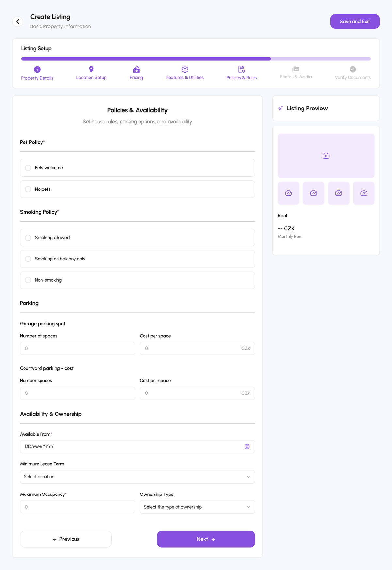Click the Features & Utilities gear icon

(x=185, y=69)
